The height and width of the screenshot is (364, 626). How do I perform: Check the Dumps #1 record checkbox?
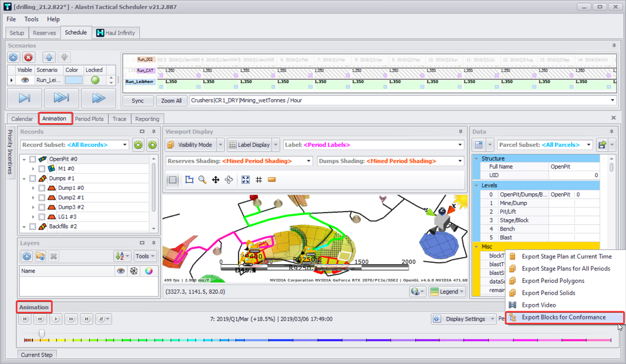tap(33, 178)
